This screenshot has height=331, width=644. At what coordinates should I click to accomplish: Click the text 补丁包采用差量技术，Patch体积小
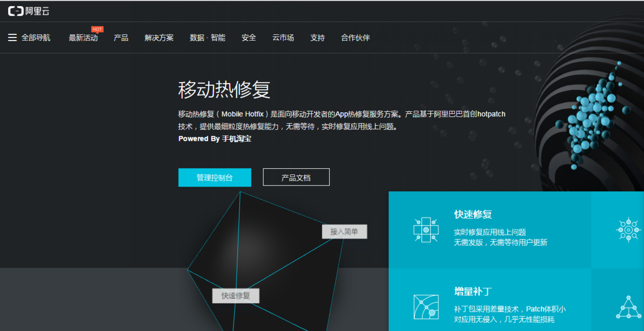coord(510,309)
